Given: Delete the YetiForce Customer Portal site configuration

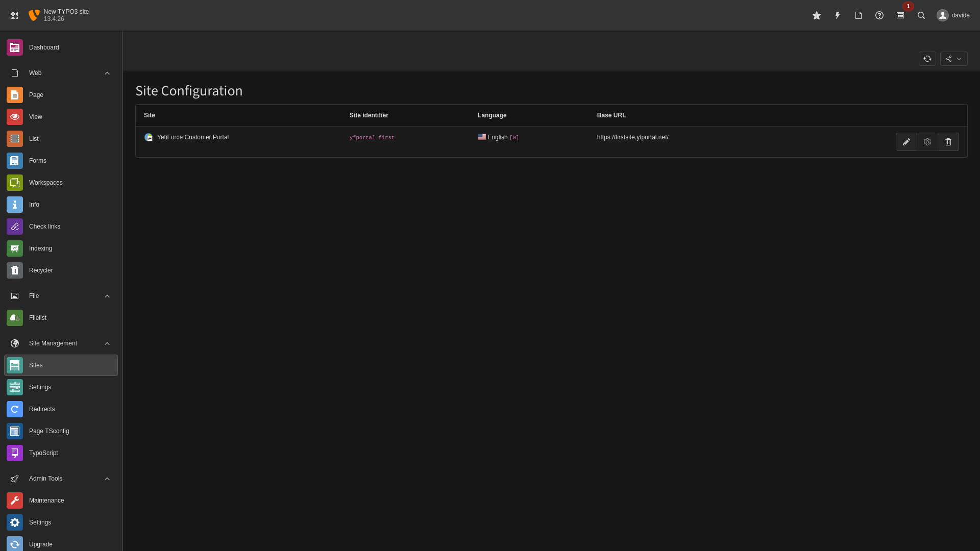Looking at the screenshot, I should (x=948, y=142).
